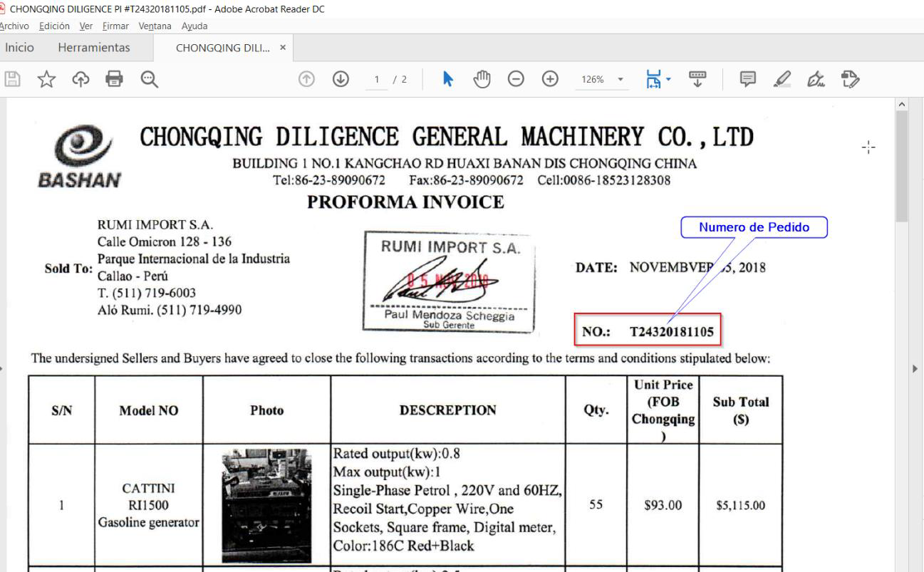The height and width of the screenshot is (572, 924).
Task: Close the CHONGQING DILI document tab
Action: (283, 47)
